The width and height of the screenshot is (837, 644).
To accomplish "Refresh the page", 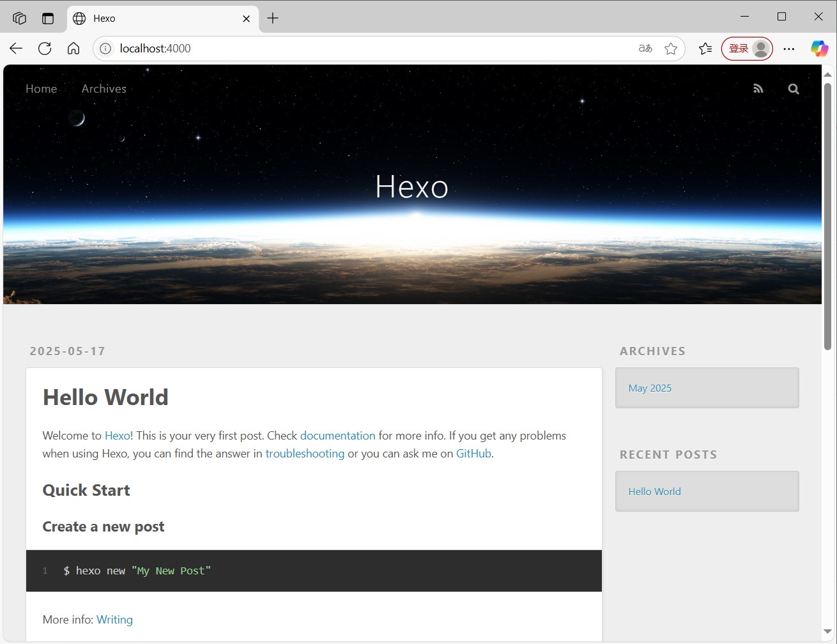I will 45,49.
